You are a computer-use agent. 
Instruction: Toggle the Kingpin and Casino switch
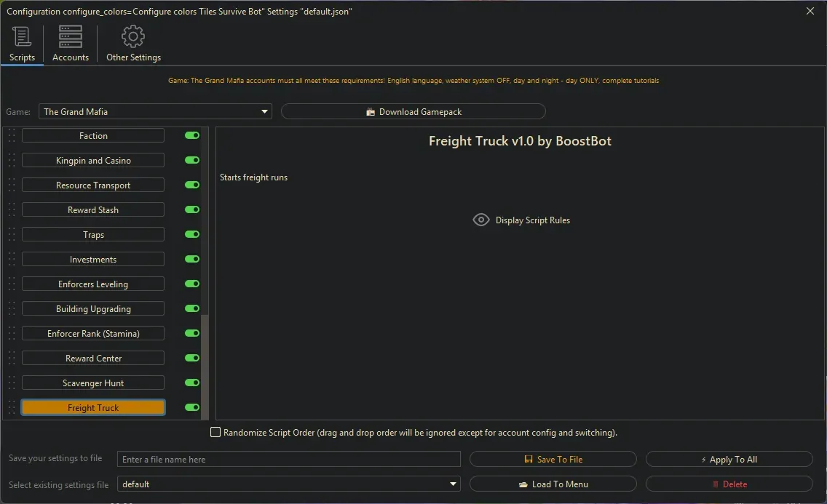[192, 160]
